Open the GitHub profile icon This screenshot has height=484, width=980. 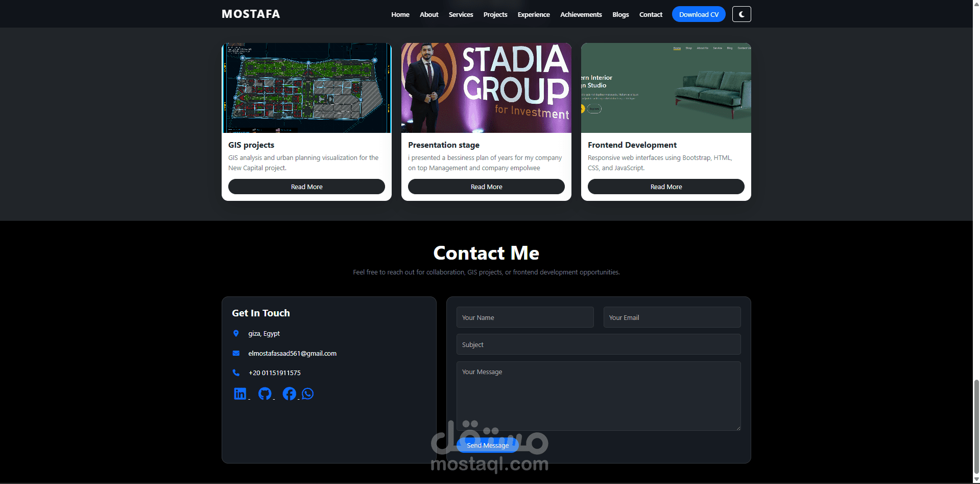265,394
